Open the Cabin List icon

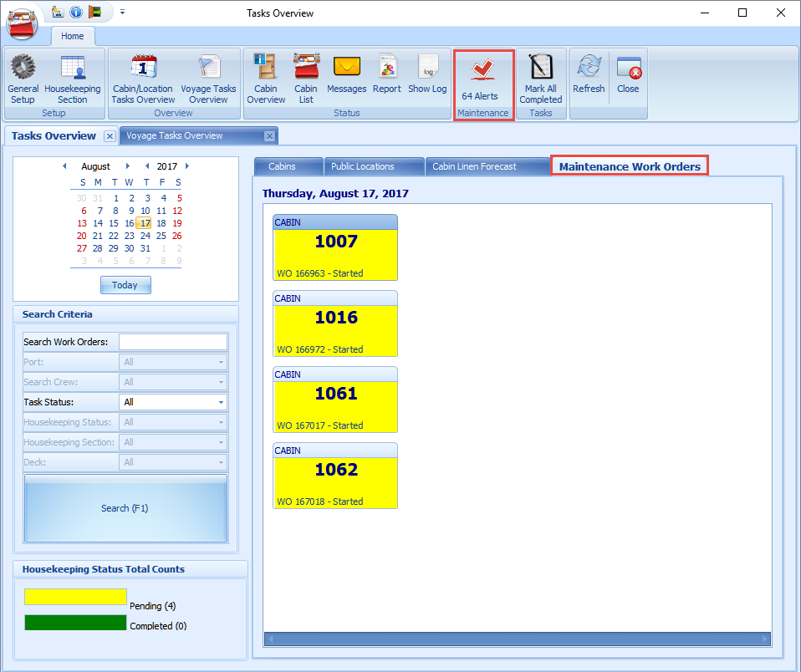click(306, 75)
